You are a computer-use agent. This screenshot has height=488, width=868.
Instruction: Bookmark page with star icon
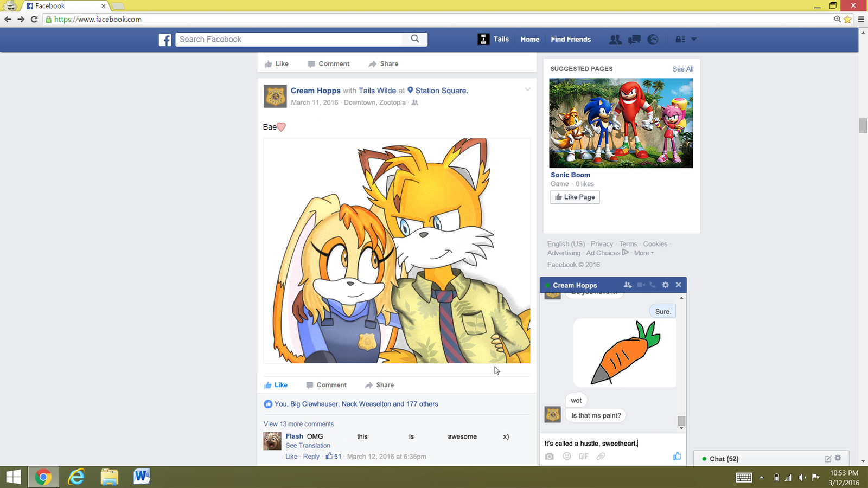click(848, 19)
